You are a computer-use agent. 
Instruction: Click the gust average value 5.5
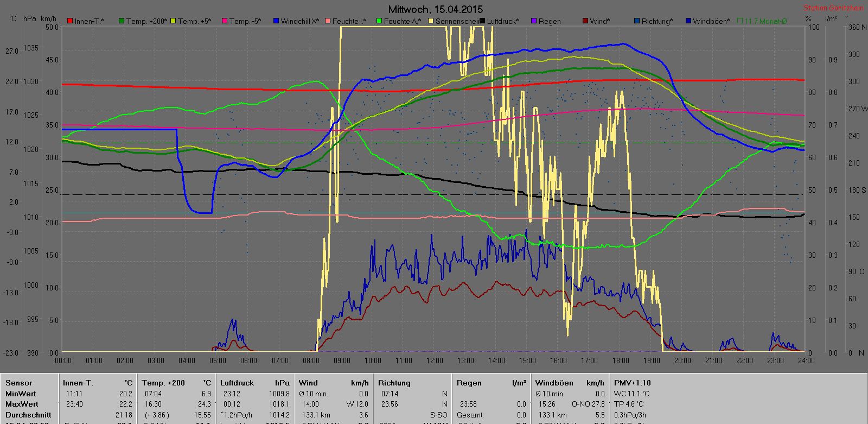599,415
